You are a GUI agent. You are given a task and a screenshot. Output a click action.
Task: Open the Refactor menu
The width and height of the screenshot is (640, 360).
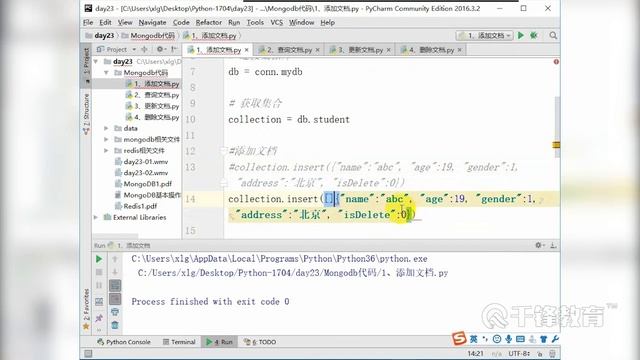coord(209,22)
